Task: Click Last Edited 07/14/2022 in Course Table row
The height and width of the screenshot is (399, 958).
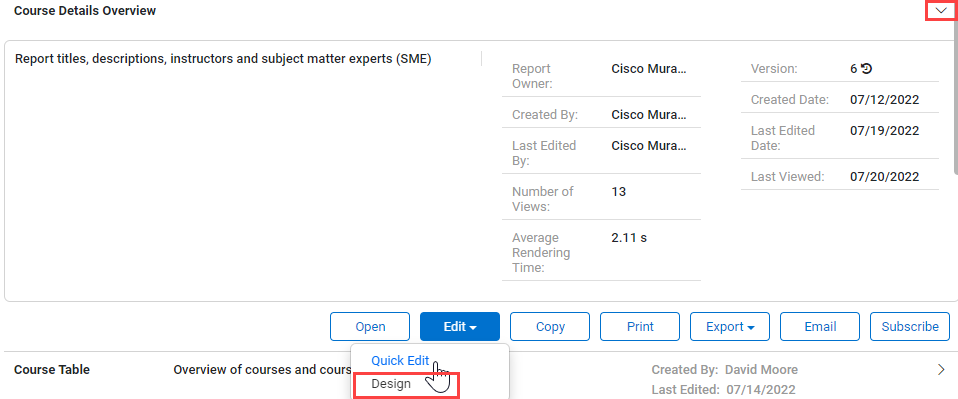Action: point(723,389)
